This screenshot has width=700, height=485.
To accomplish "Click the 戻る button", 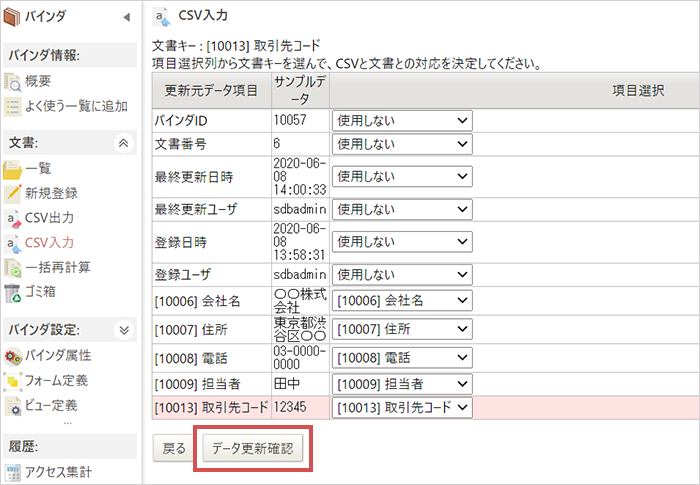I will [174, 448].
